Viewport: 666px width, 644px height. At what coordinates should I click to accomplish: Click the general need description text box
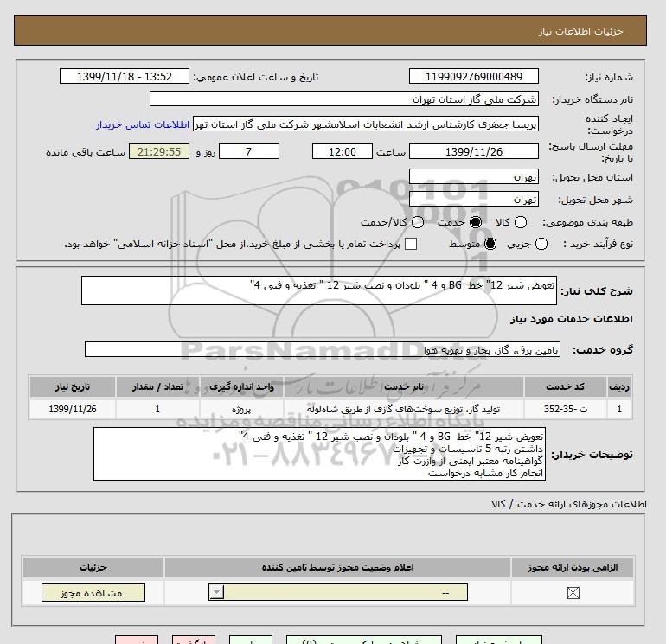pos(319,290)
